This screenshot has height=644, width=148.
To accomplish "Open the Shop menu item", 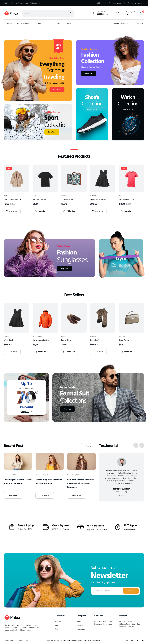I will pos(49,23).
